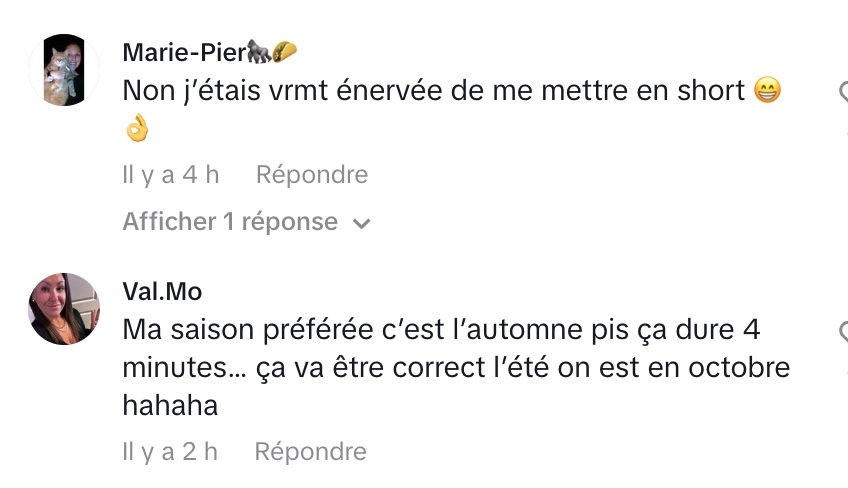Viewport: 848px width, 488px height.
Task: Click 'octobre' in Val.Mo's comment
Action: [733, 367]
